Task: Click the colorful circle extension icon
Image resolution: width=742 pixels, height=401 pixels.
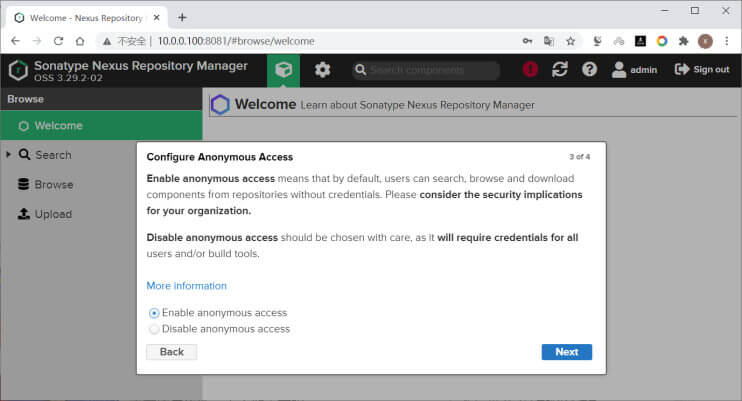Action: tap(662, 41)
